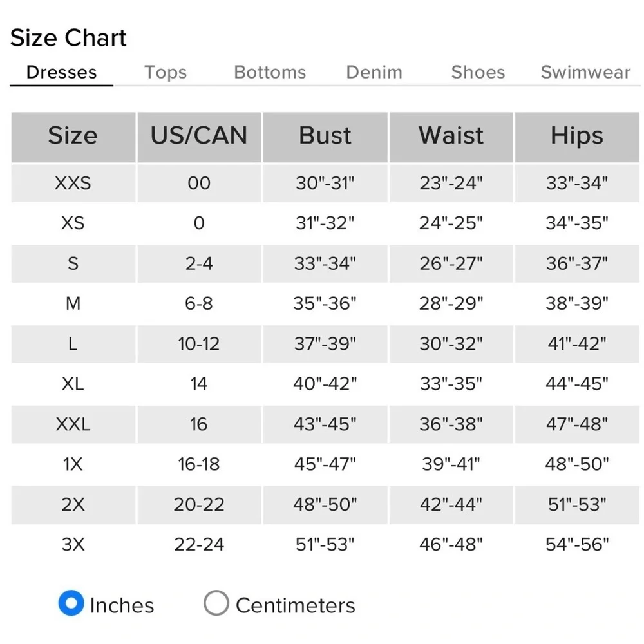Show the Swimwear size chart tab
Image resolution: width=644 pixels, height=644 pixels.
(585, 72)
